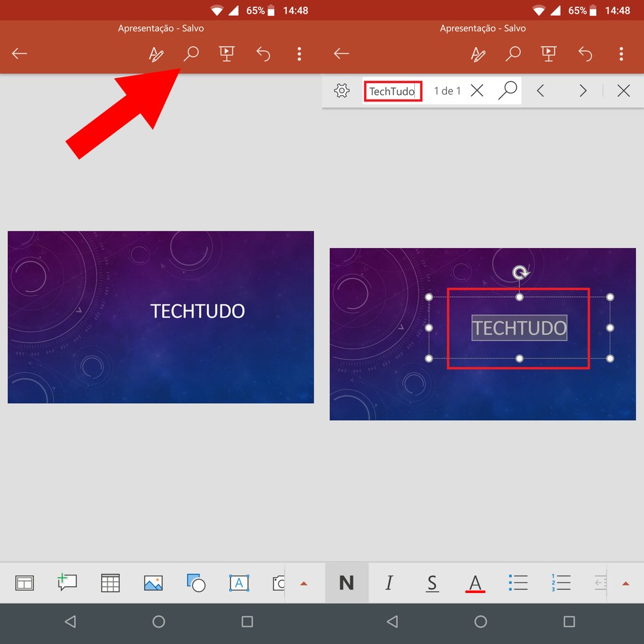The width and height of the screenshot is (644, 644).
Task: Insert a text box
Action: pyautogui.click(x=239, y=582)
